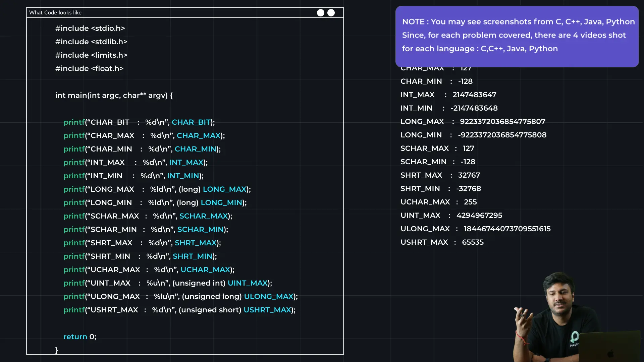Click the return keyword in code

click(x=75, y=337)
